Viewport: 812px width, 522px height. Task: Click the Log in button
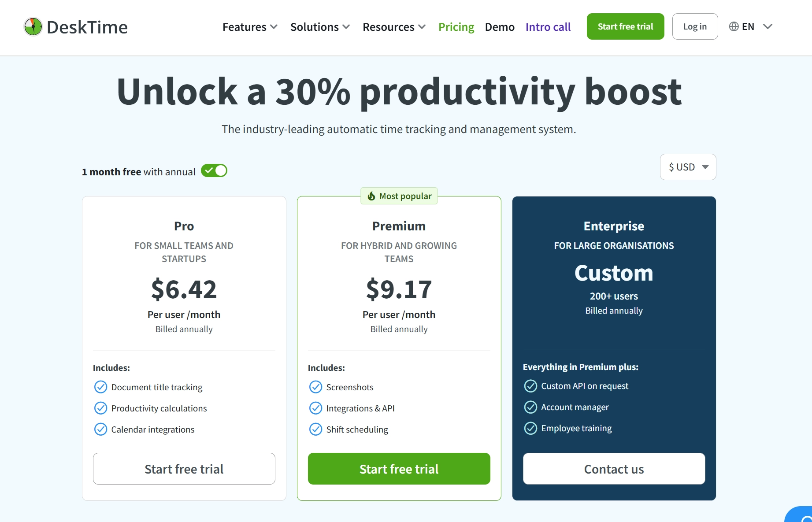coord(695,26)
